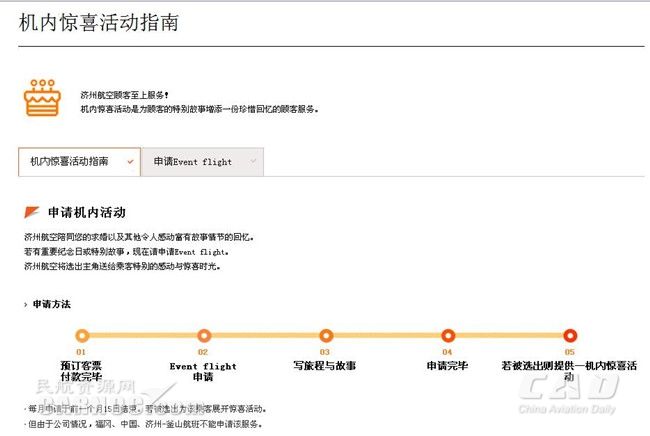
Task: Click the orange chevron on 机内惊喜活动指南 tab
Action: pyautogui.click(x=130, y=161)
